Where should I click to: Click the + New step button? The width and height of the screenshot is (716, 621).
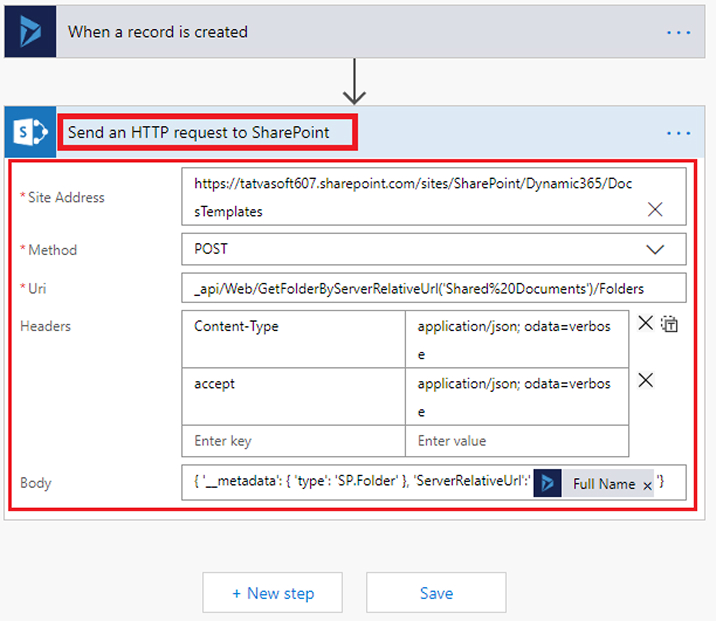[273, 593]
